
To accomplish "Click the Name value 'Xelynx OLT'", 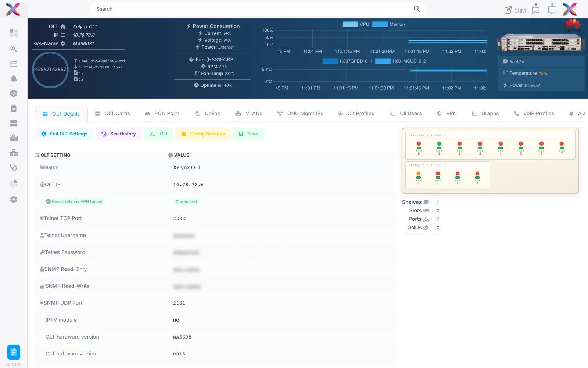I will coord(187,167).
